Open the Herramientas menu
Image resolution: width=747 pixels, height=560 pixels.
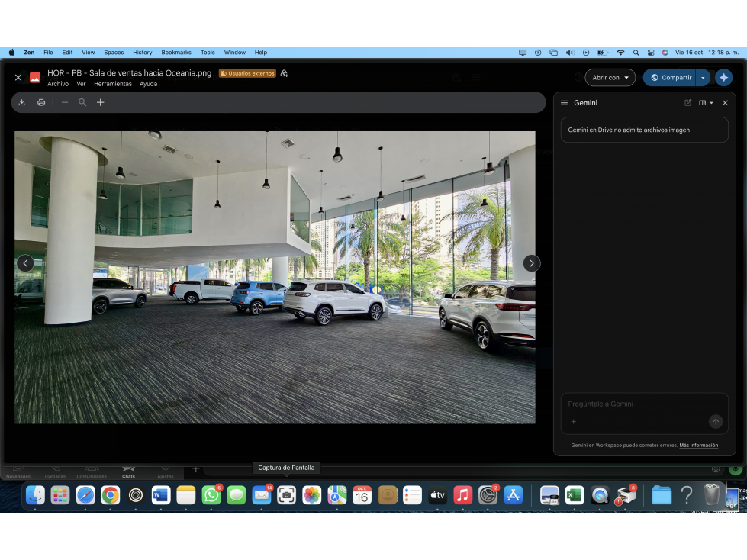(113, 84)
